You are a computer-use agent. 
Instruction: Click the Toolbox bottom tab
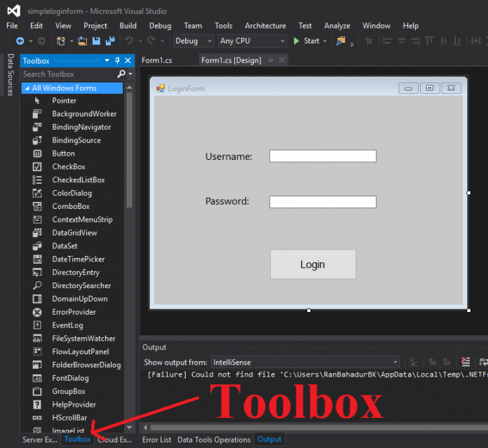(x=78, y=440)
